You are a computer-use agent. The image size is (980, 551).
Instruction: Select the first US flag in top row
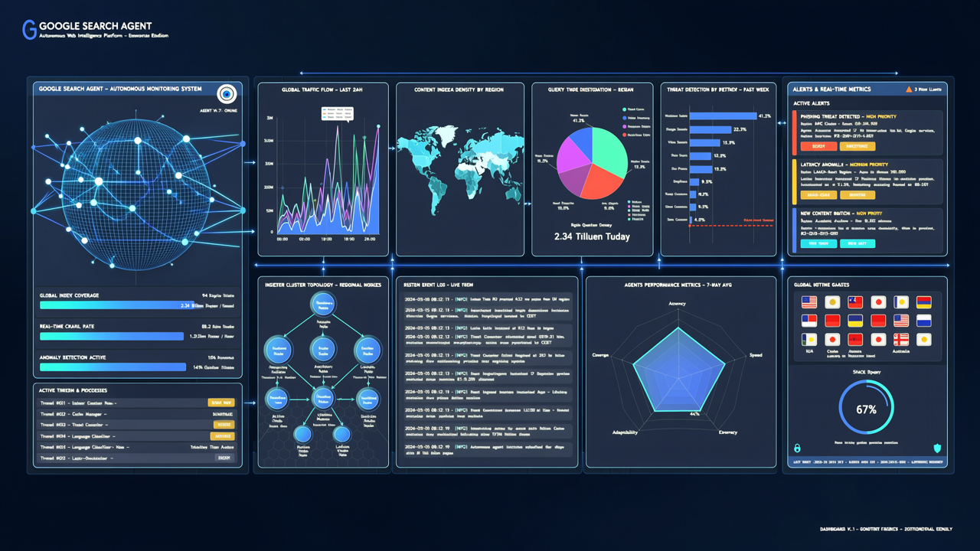tap(809, 302)
